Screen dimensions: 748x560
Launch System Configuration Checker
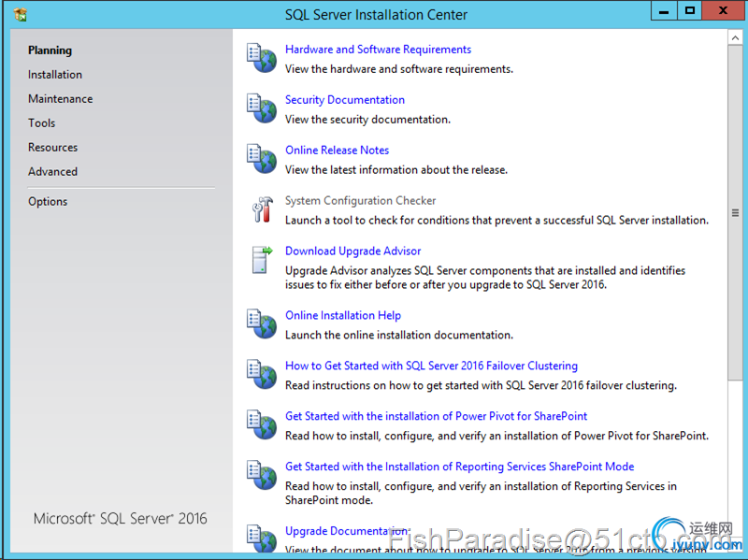click(x=361, y=201)
